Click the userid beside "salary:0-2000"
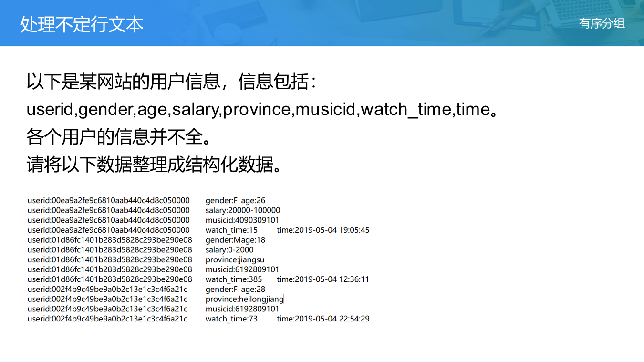 [110, 250]
